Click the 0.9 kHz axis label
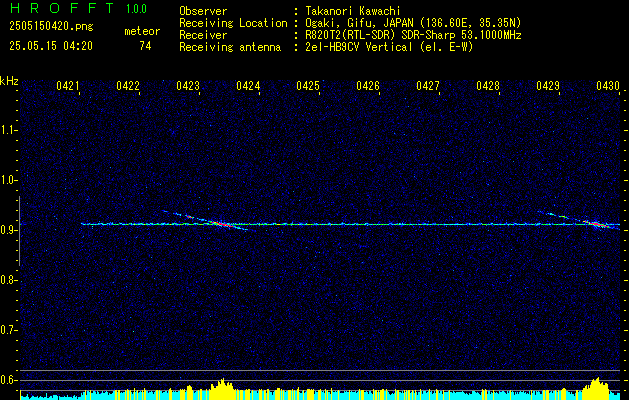Image resolution: width=629 pixels, height=400 pixels. 7,230
